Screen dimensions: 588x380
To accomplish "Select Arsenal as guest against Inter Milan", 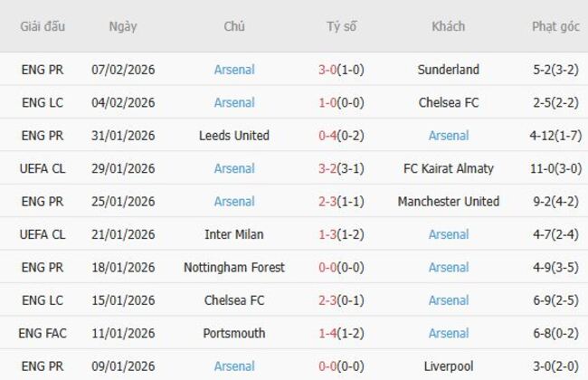I will tap(449, 234).
